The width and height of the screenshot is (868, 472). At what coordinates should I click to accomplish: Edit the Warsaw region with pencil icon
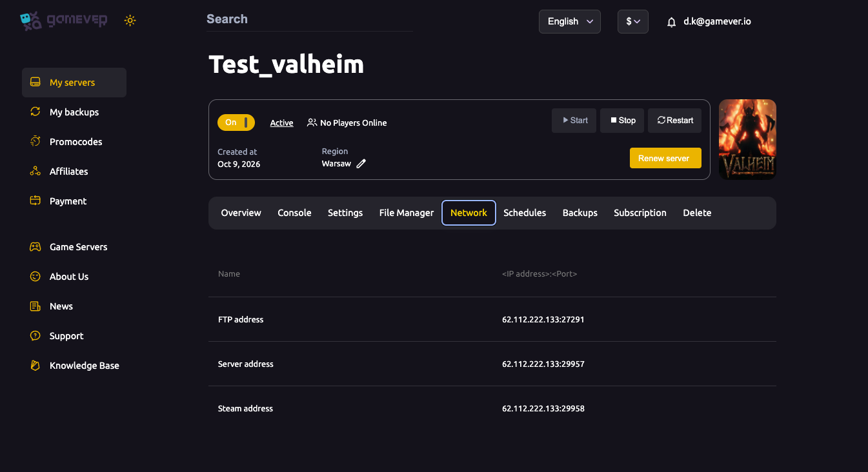tap(361, 164)
